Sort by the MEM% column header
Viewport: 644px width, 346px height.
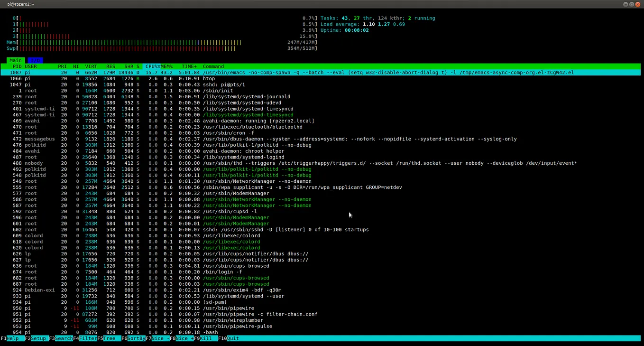(x=166, y=66)
